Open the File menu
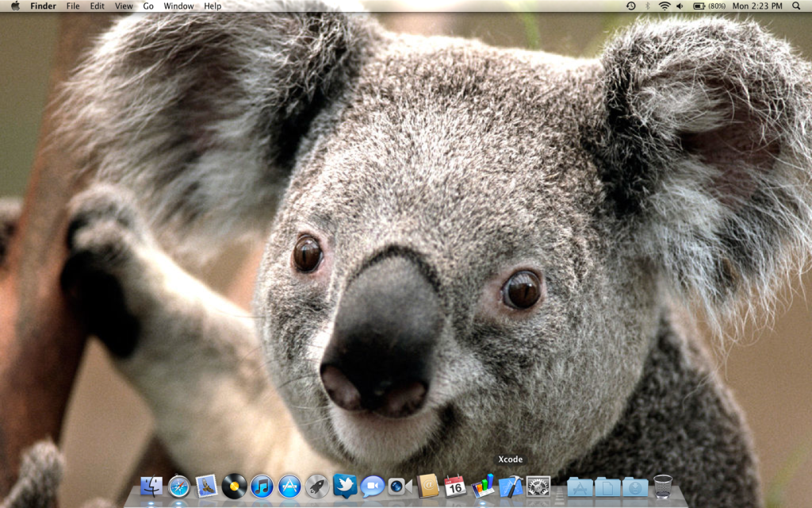The width and height of the screenshot is (812, 508). pyautogui.click(x=73, y=6)
